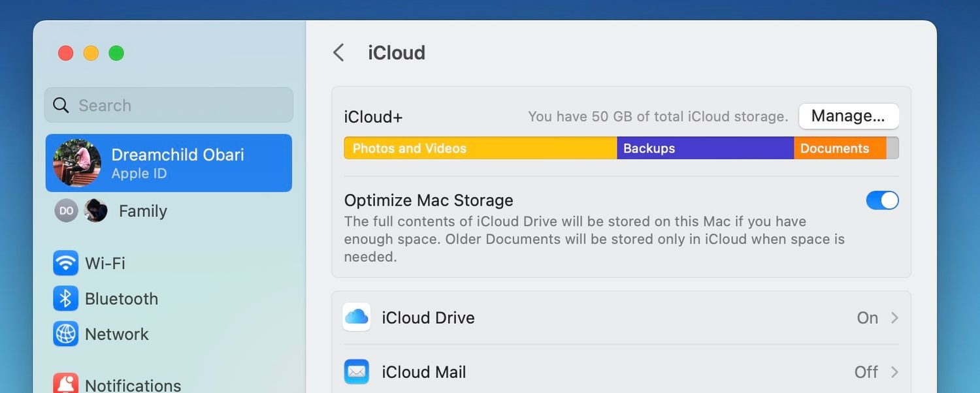The width and height of the screenshot is (980, 393).
Task: Click the Network globe icon
Action: click(65, 334)
